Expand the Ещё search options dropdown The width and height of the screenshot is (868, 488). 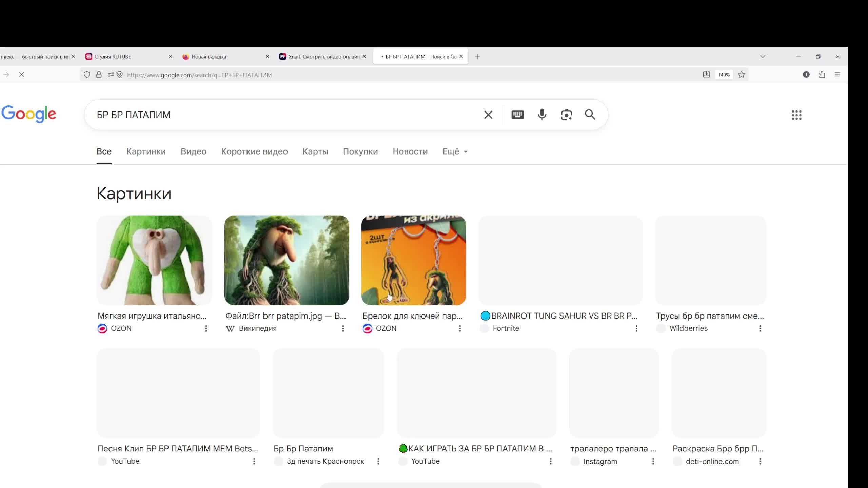tap(454, 151)
